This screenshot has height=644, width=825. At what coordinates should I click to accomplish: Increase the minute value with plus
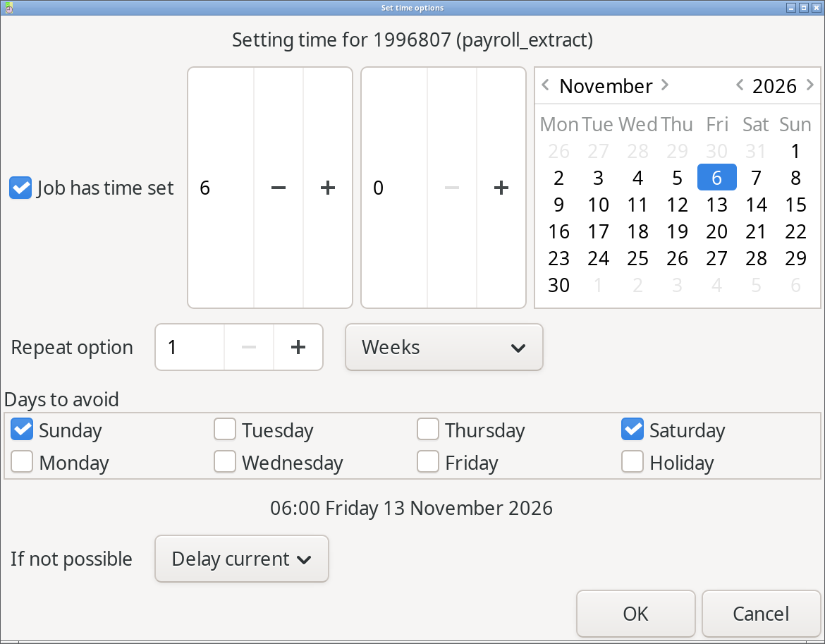coord(501,188)
